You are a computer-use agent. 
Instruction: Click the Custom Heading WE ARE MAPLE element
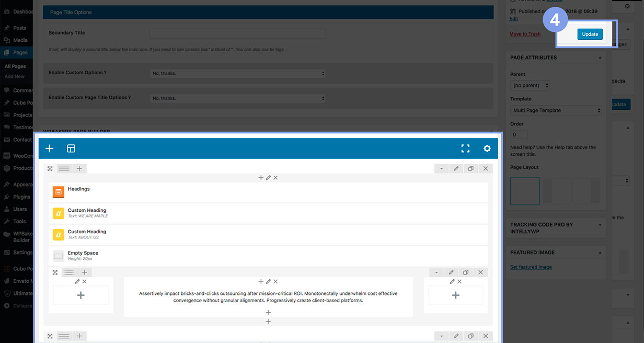point(87,213)
